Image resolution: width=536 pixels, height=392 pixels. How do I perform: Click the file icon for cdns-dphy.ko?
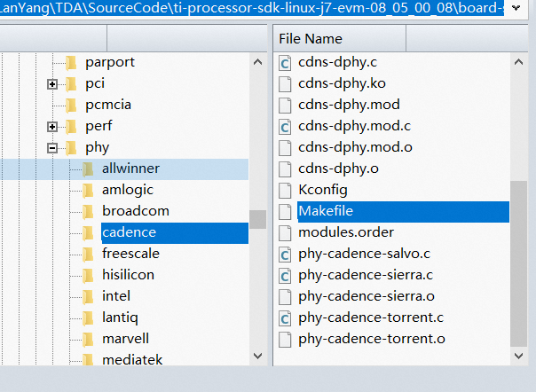point(285,84)
